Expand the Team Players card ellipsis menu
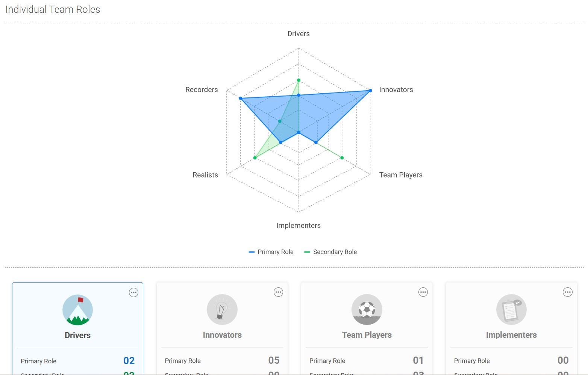Screen dimensions: 588x375 tap(423, 292)
